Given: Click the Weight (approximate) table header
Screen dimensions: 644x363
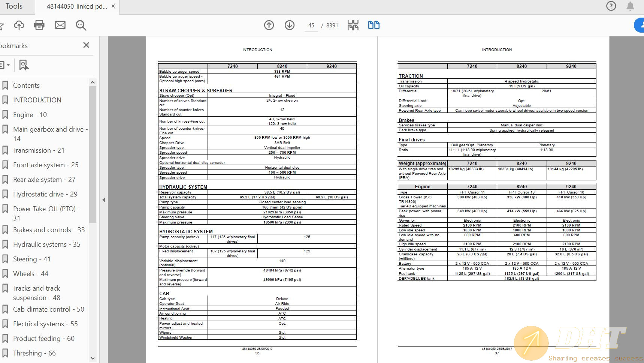Looking at the screenshot, I should pos(423,163).
